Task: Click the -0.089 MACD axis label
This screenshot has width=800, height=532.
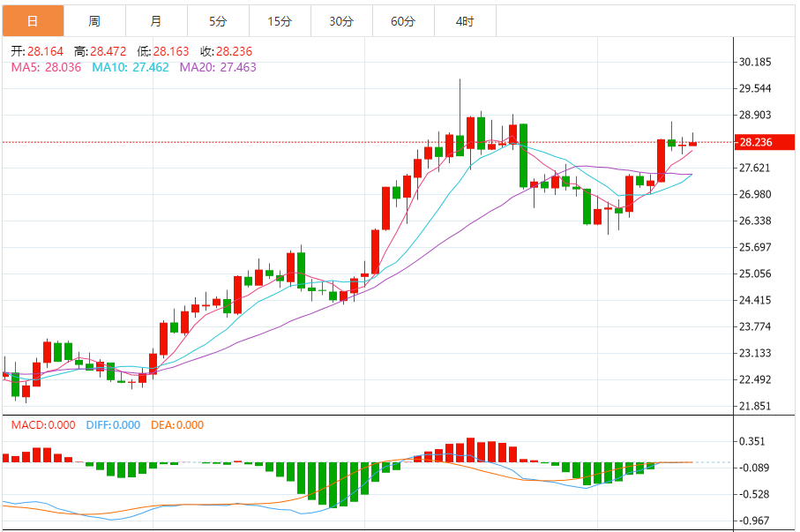Action: click(753, 468)
